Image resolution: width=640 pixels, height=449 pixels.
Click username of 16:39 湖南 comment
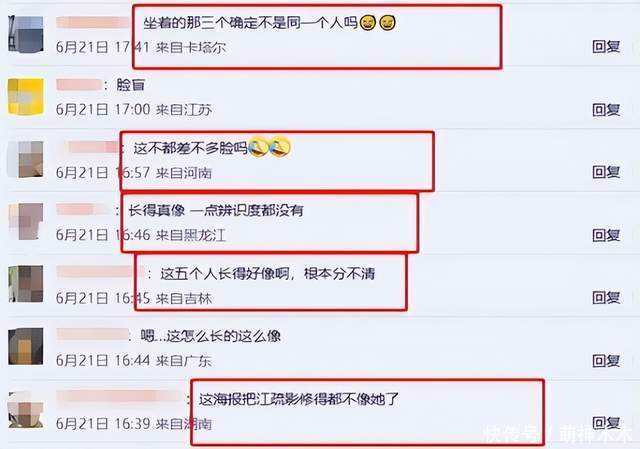click(x=120, y=397)
